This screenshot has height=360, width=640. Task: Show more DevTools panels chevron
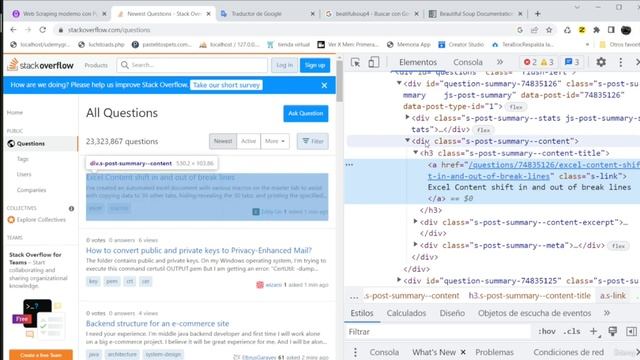pyautogui.click(x=500, y=62)
